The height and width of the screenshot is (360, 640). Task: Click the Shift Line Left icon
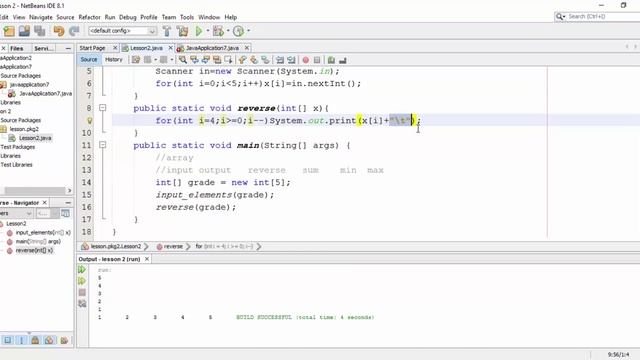(280, 60)
